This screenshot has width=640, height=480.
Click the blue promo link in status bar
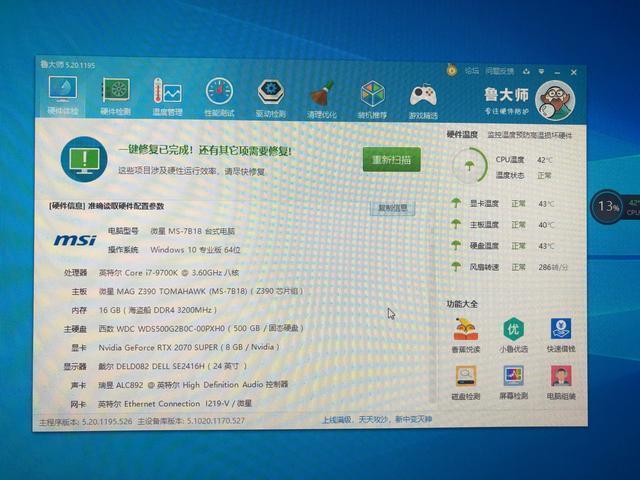pos(377,419)
